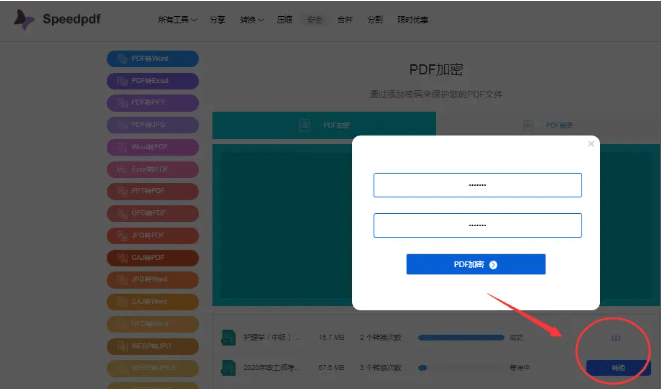This screenshot has height=389, width=661.
Task: Open the 分割 menu item
Action: (375, 20)
